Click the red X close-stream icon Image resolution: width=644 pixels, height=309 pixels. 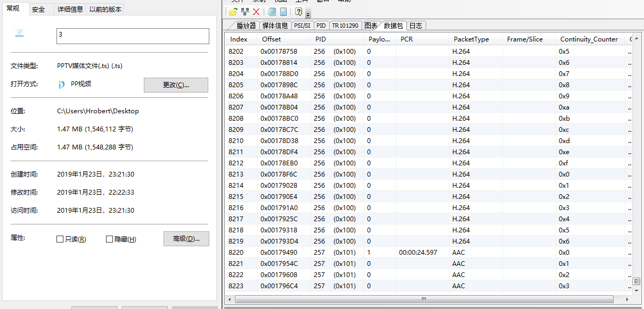click(x=256, y=12)
